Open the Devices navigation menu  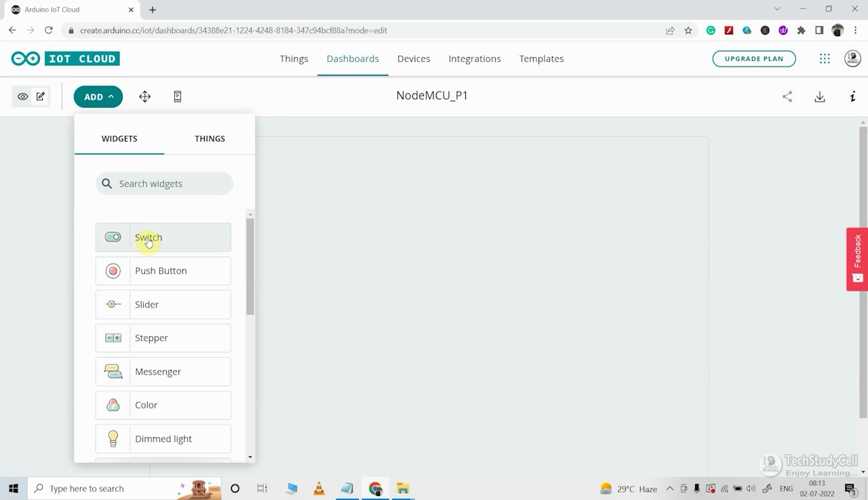414,58
